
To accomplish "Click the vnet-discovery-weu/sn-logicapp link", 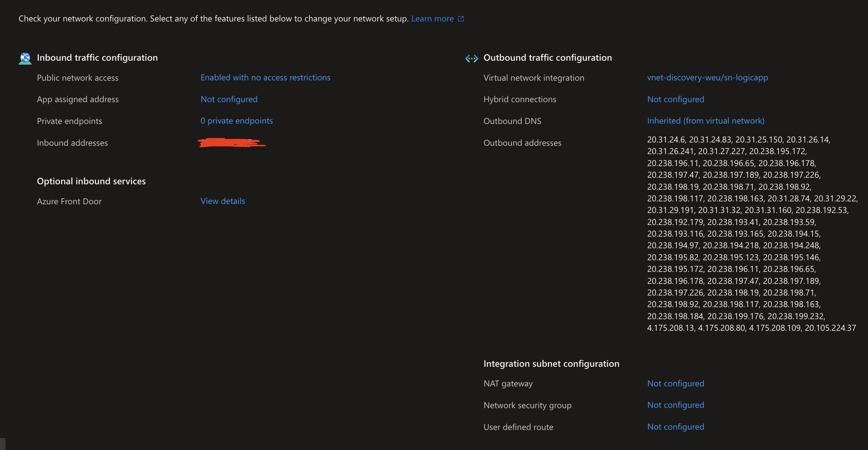I will pos(707,77).
